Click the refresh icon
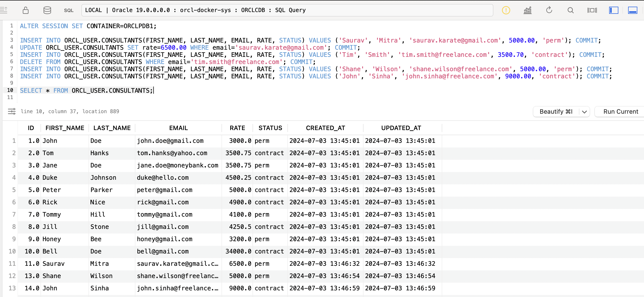Screen dimensions: 644x297 point(549,10)
